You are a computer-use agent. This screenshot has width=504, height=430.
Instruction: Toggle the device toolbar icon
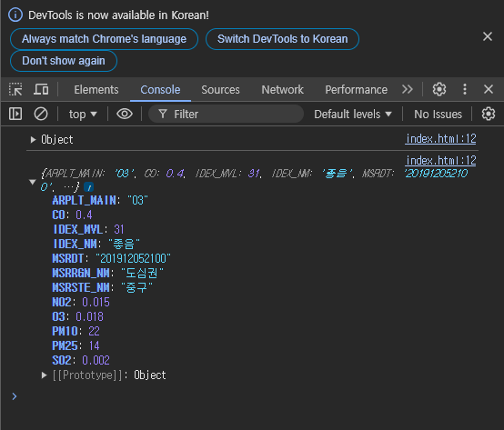pyautogui.click(x=41, y=89)
